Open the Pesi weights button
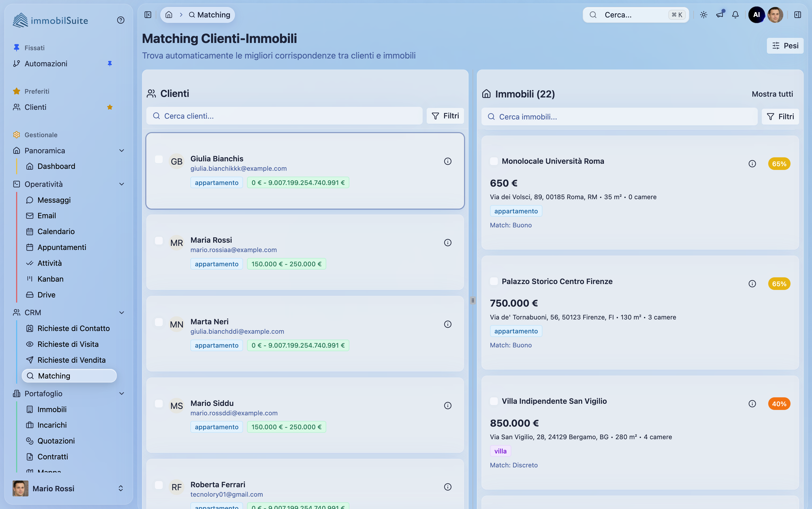812x509 pixels. [785, 46]
